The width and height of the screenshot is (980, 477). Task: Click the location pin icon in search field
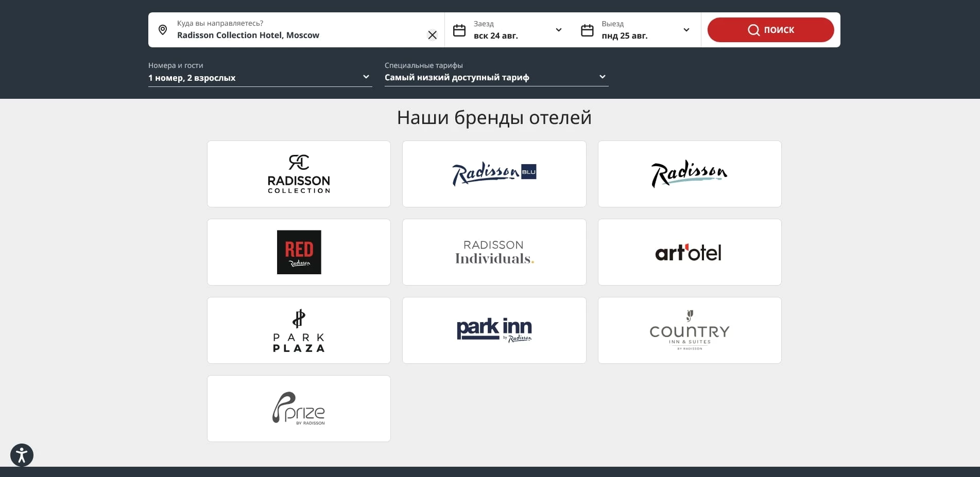coord(163,30)
